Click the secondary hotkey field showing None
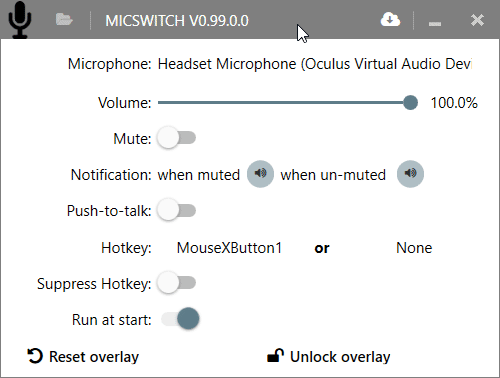This screenshot has width=500, height=378. 414,248
